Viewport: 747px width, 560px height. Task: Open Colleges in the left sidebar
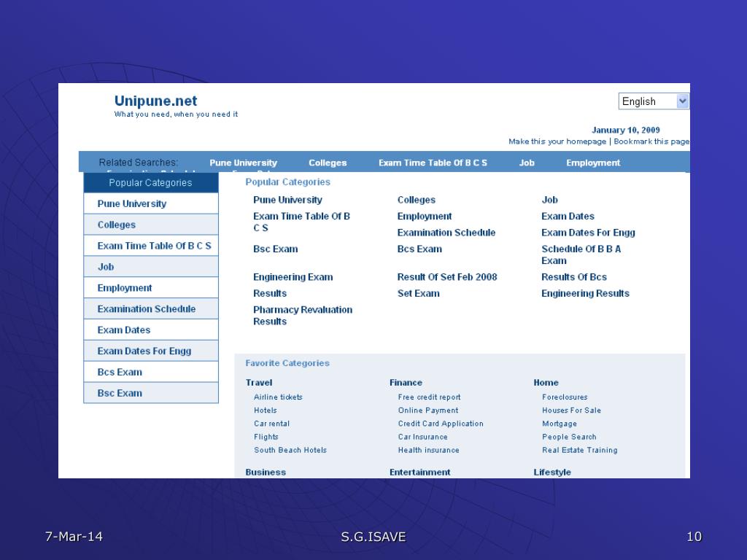click(151, 225)
